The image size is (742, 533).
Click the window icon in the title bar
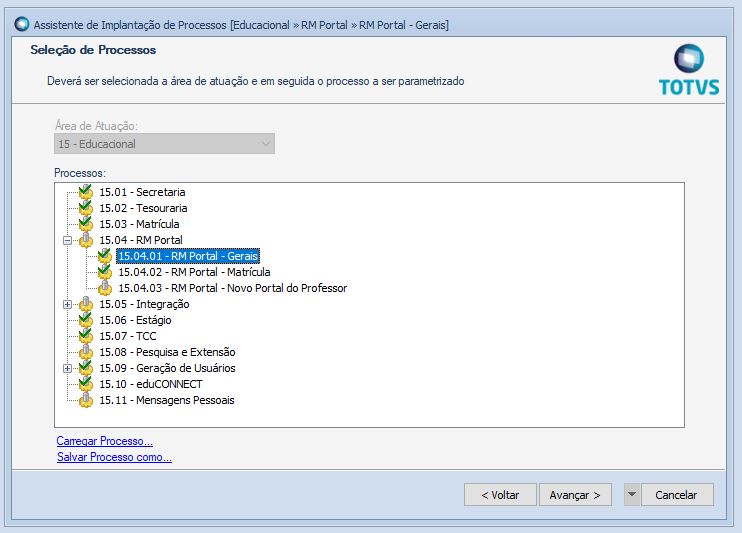(22, 24)
